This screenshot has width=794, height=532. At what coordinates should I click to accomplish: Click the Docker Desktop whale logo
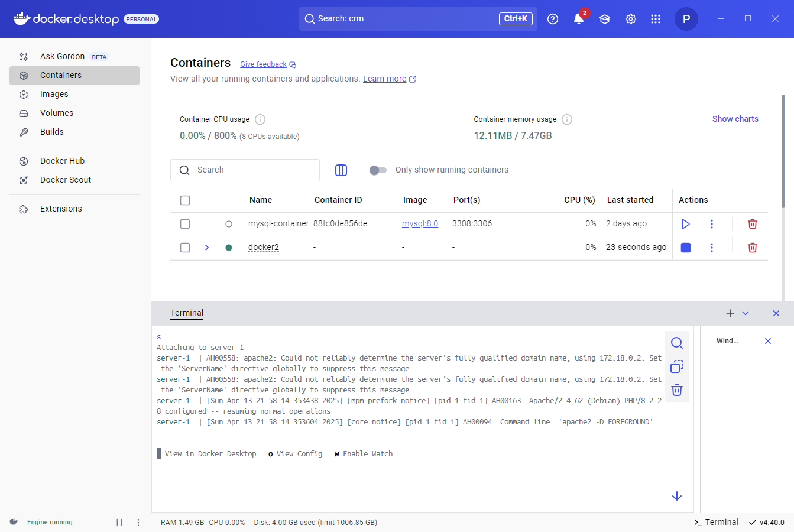22,19
